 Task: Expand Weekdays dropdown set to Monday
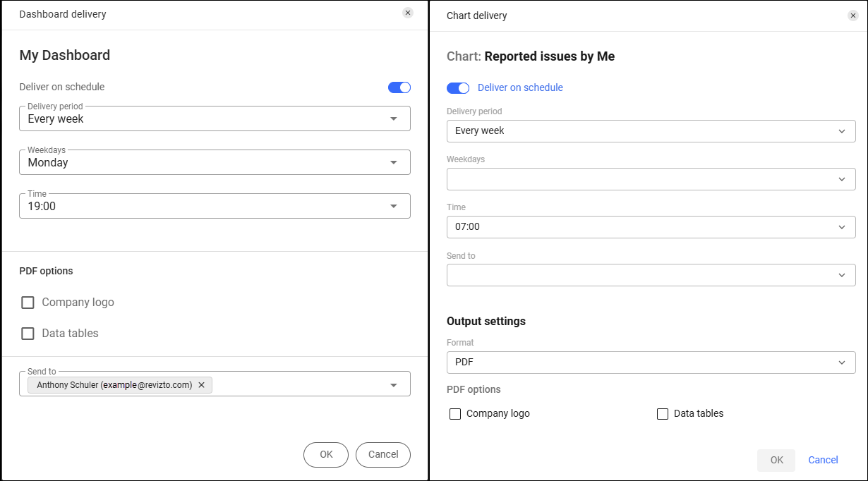click(x=394, y=163)
